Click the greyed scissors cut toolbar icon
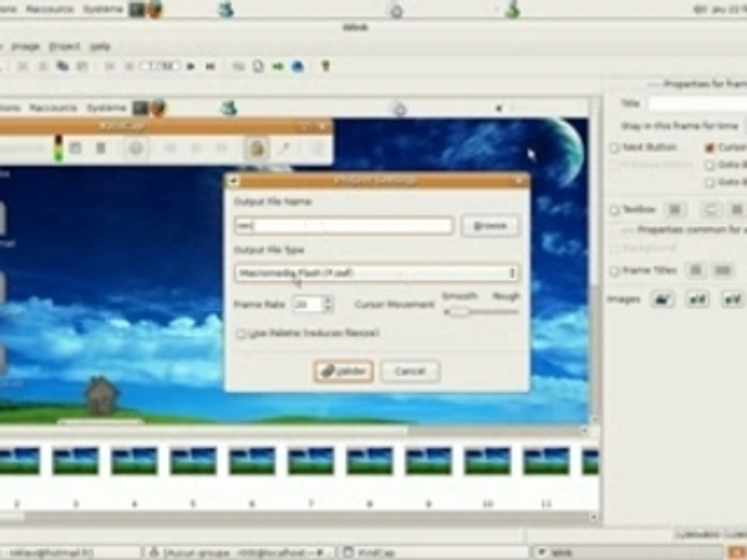The width and height of the screenshot is (747, 560). click(x=23, y=66)
